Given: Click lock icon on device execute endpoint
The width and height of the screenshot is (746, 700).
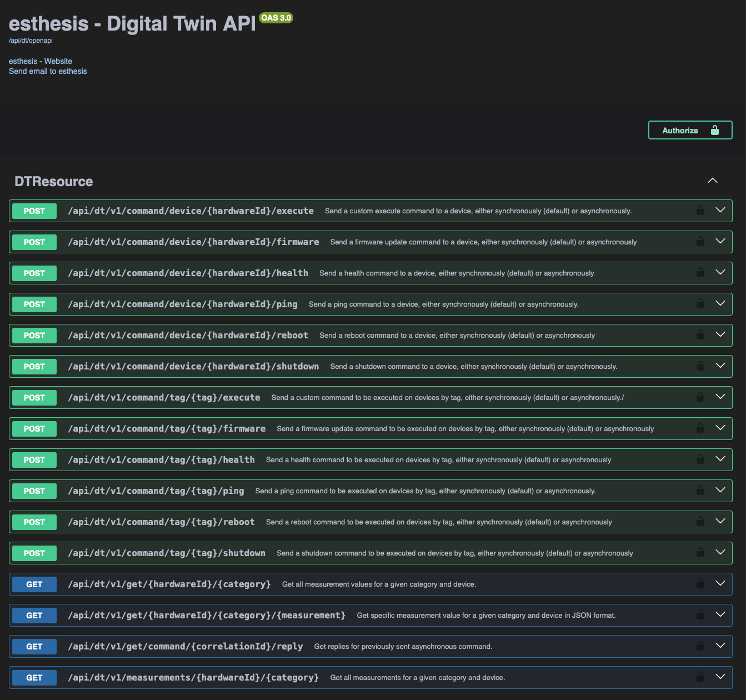Looking at the screenshot, I should pos(700,211).
